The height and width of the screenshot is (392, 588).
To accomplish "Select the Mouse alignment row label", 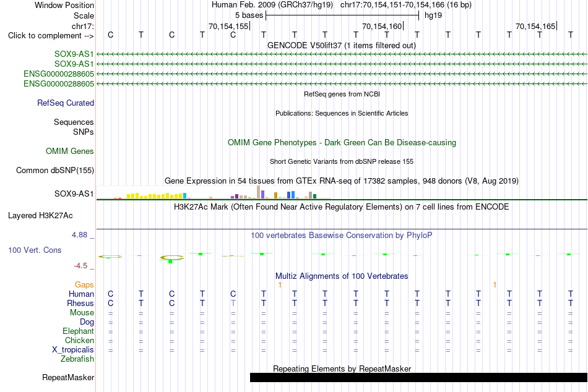I will click(x=82, y=313).
